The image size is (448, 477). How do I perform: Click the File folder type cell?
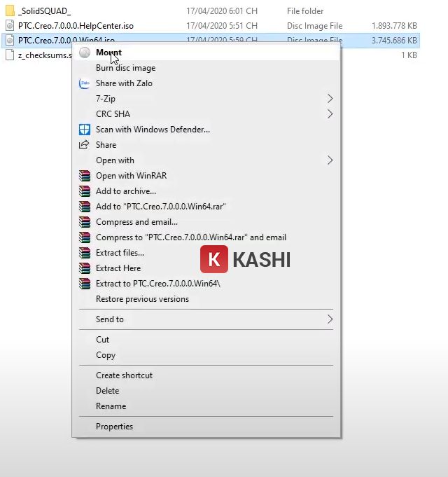coord(305,11)
